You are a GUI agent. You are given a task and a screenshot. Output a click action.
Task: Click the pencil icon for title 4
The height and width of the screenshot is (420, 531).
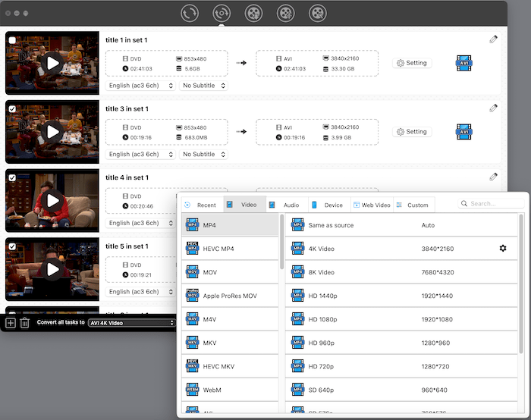coord(494,177)
